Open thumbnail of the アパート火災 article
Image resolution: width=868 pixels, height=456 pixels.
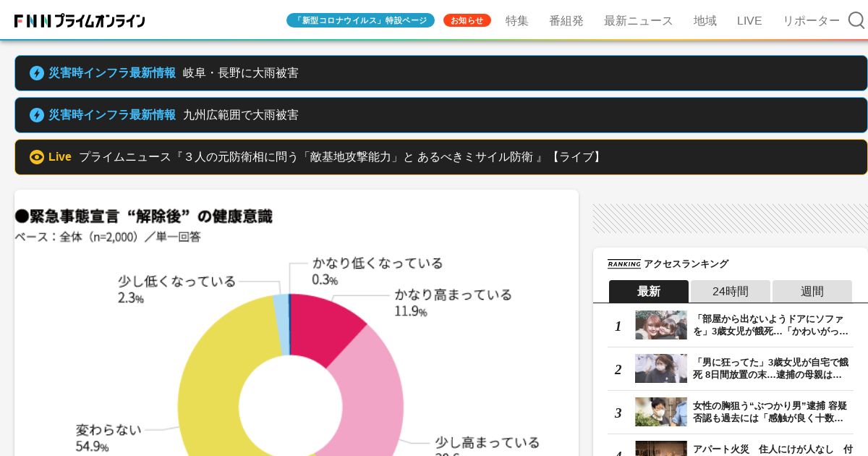[x=661, y=448]
